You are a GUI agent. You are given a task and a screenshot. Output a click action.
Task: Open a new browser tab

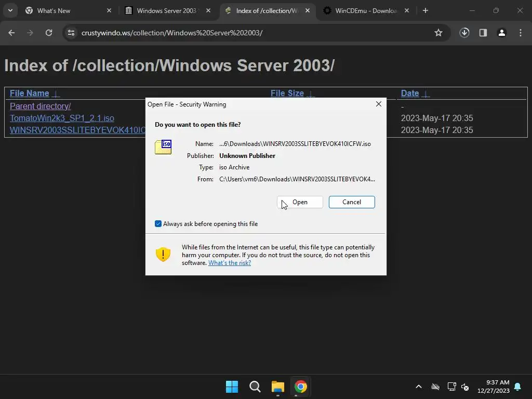pyautogui.click(x=425, y=10)
